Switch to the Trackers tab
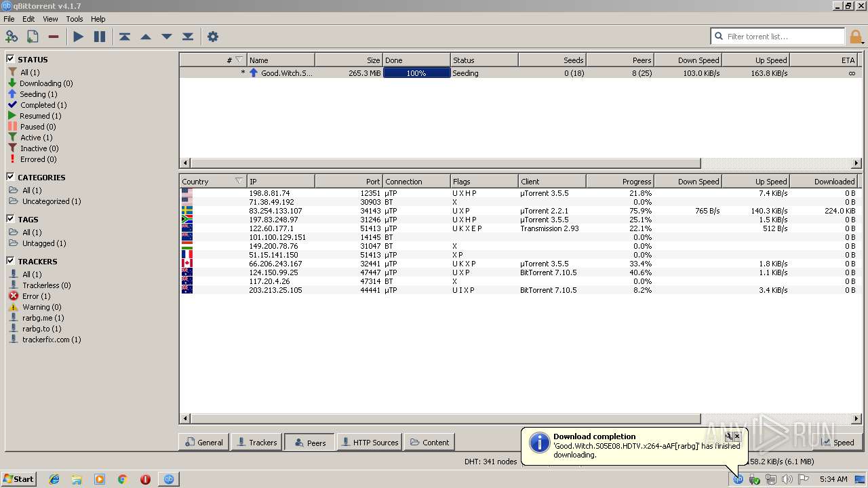This screenshot has height=488, width=868. 256,443
